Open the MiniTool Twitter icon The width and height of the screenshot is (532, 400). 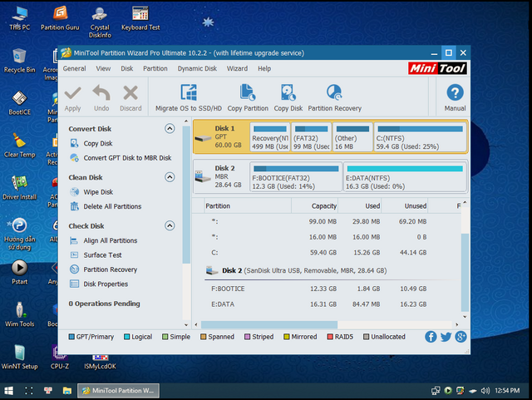coord(446,337)
